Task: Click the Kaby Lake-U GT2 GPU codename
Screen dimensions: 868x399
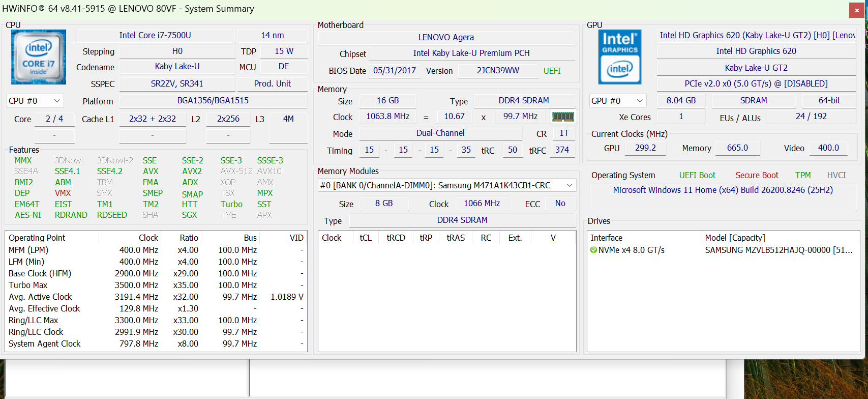Action: pyautogui.click(x=757, y=68)
